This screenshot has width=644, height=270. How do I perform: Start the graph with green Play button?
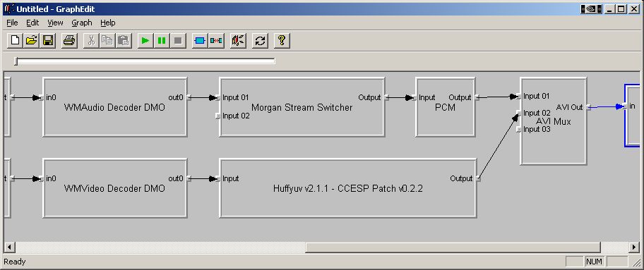[x=145, y=41]
